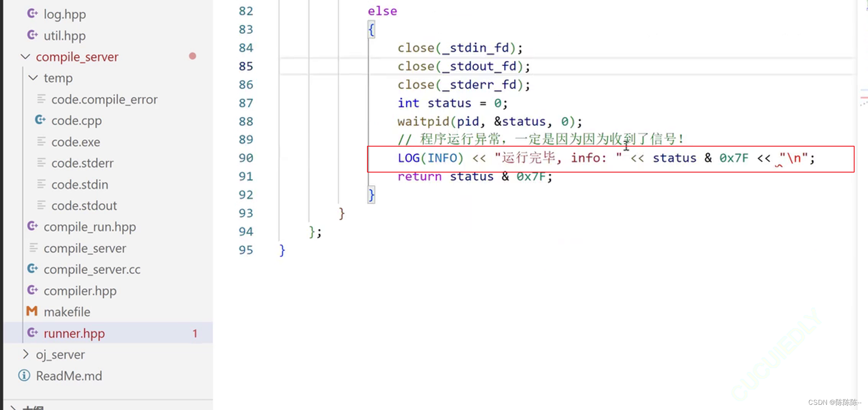Click the C++ icon beside runner.hpp
The image size is (868, 410).
click(32, 333)
